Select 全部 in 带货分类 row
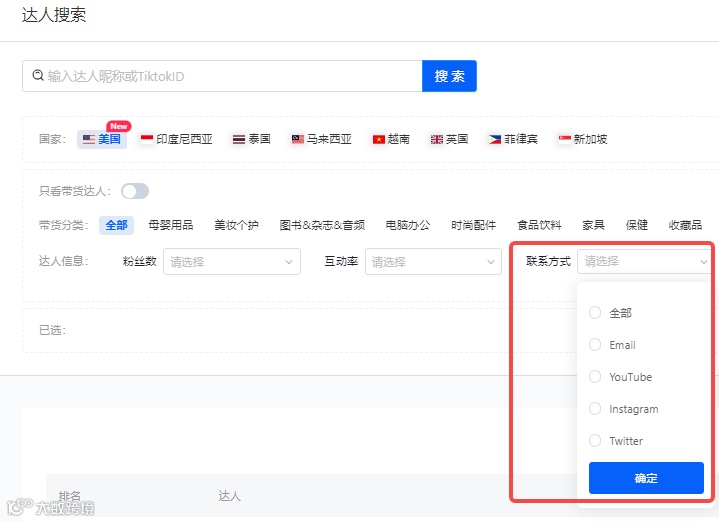 116,225
